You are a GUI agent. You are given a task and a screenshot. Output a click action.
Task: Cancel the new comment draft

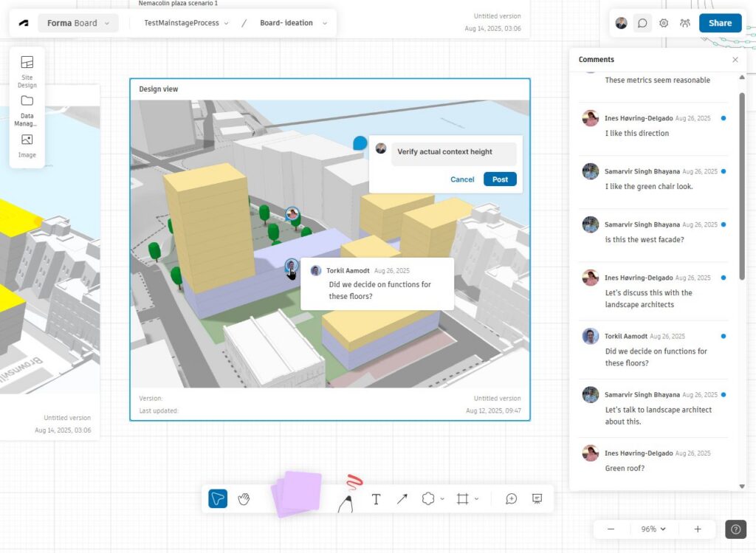(x=462, y=179)
